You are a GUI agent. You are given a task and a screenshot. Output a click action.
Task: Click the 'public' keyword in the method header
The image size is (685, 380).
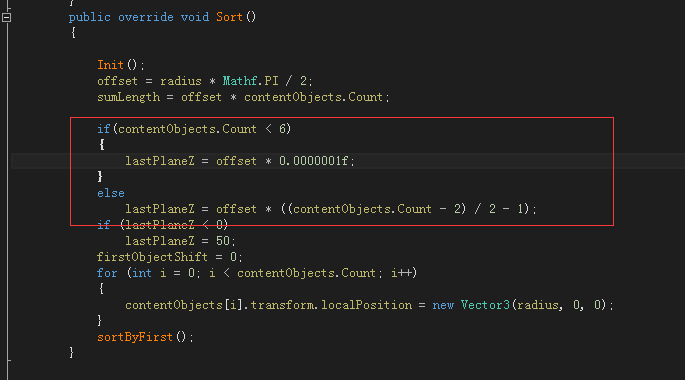click(x=90, y=17)
